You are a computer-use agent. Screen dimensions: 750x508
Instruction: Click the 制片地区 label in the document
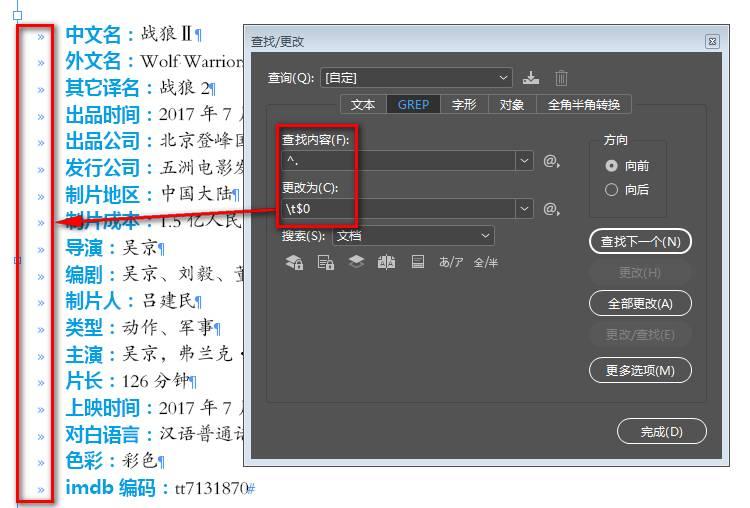(102, 195)
